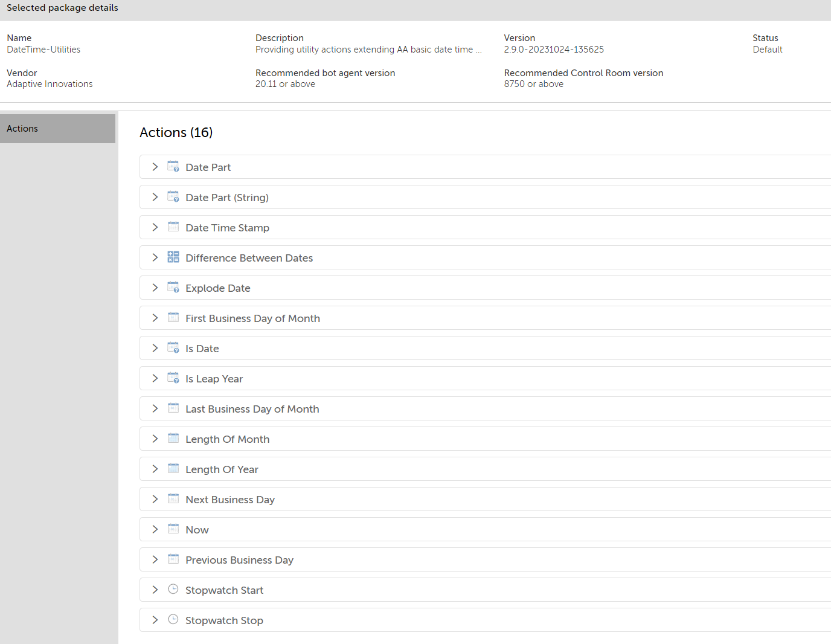831x644 pixels.
Task: Click the Previous Business Day calendar icon
Action: coord(173,559)
